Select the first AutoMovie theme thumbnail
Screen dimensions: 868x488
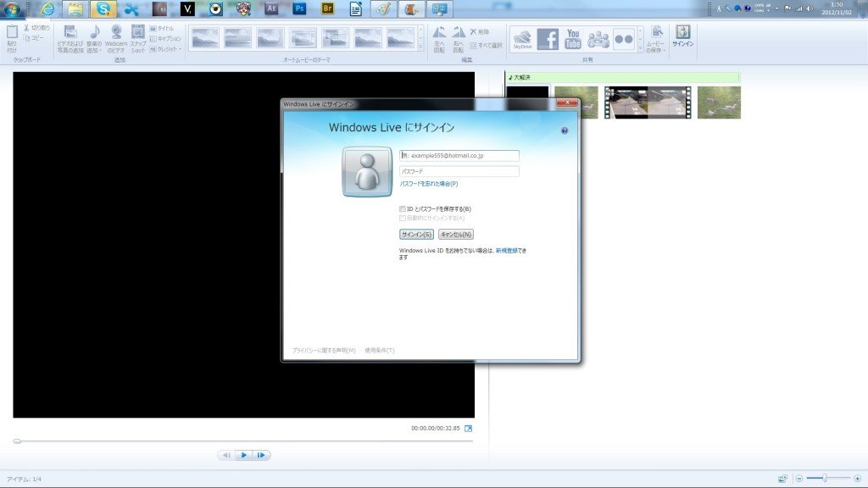205,38
